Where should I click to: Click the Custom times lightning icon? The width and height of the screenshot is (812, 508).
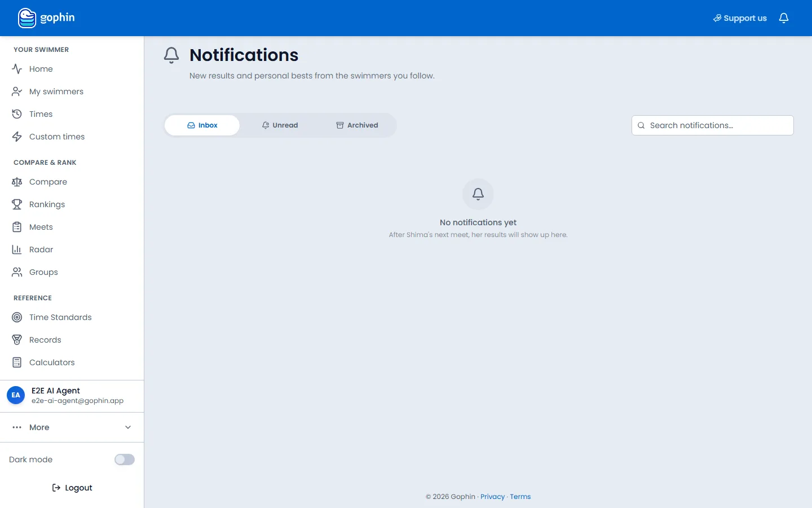pyautogui.click(x=17, y=137)
